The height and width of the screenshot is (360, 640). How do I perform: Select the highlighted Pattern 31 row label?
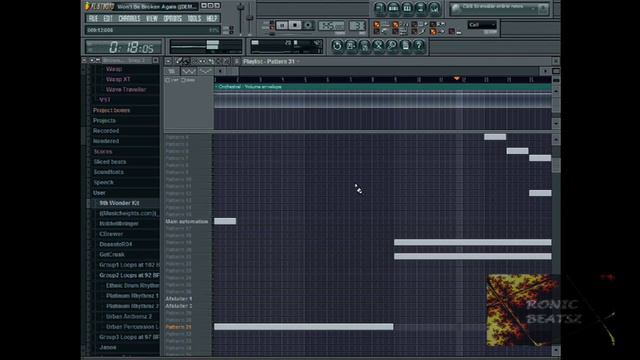(x=178, y=327)
